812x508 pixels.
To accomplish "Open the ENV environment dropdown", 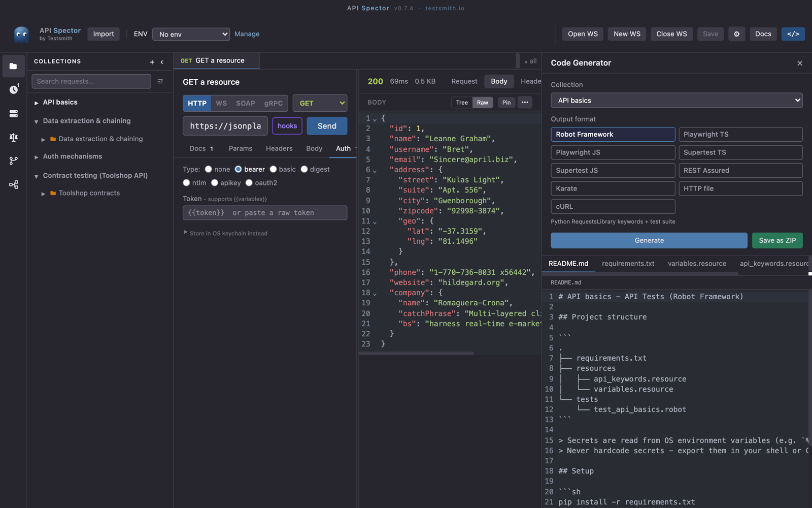I will coord(191,34).
